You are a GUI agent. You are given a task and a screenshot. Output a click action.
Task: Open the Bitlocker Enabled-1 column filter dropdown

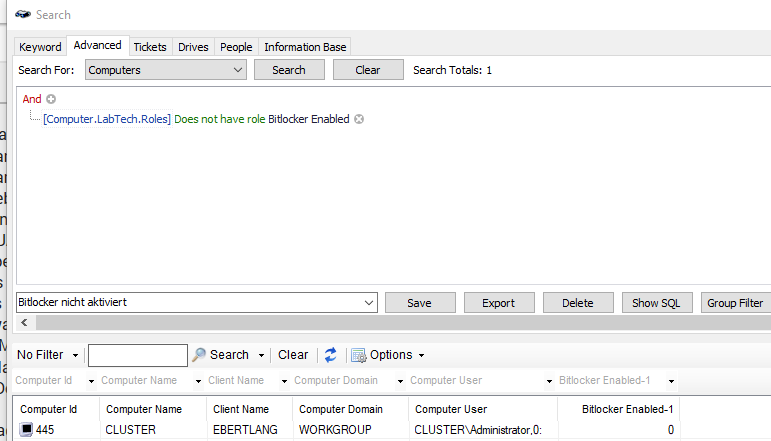coord(671,381)
